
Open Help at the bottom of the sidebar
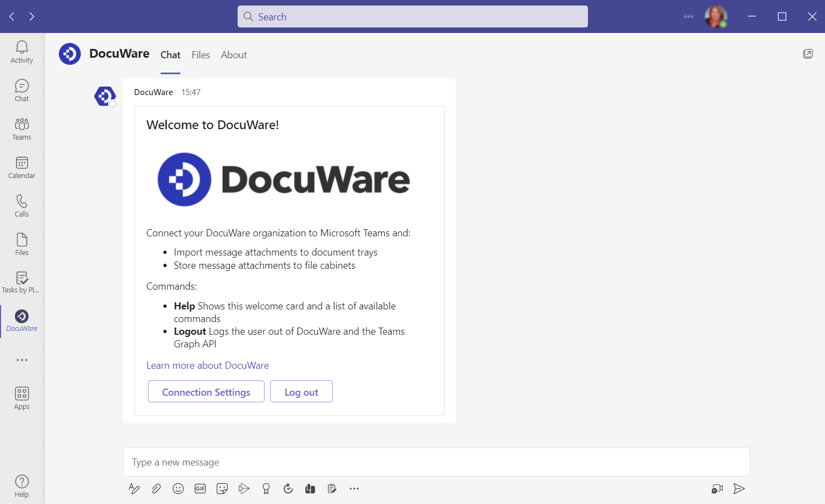click(x=22, y=486)
